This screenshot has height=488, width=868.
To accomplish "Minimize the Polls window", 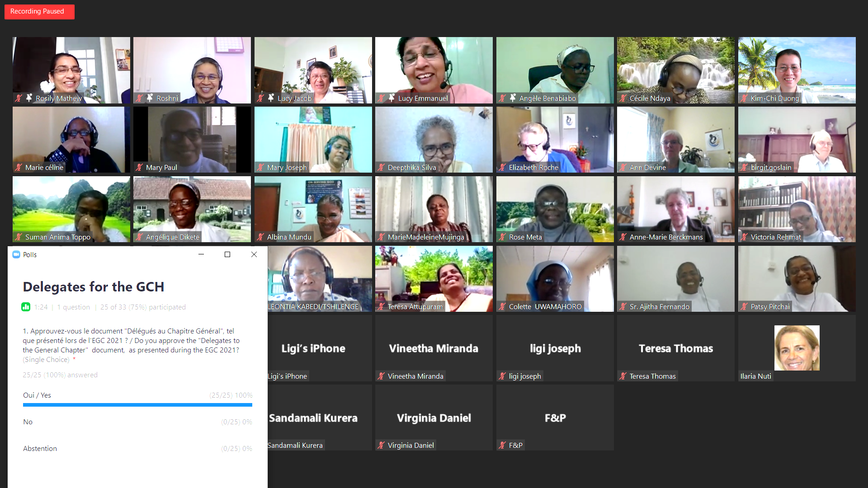I will 201,255.
